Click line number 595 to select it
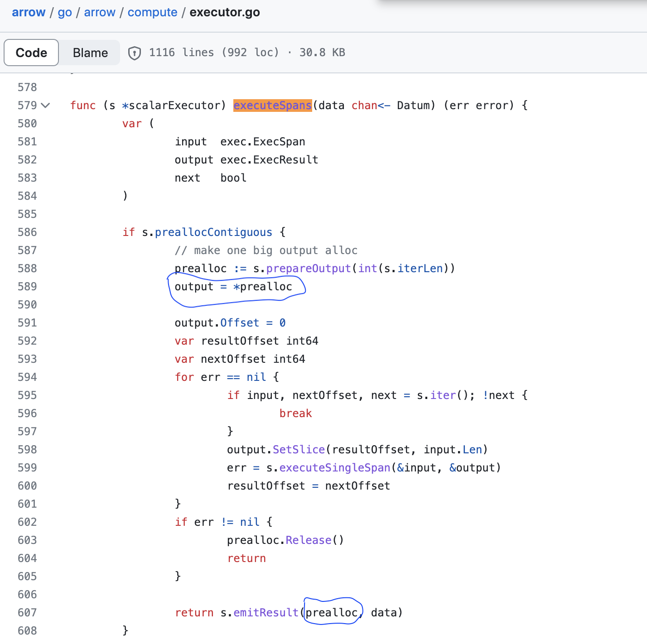This screenshot has height=644, width=647. pos(27,395)
